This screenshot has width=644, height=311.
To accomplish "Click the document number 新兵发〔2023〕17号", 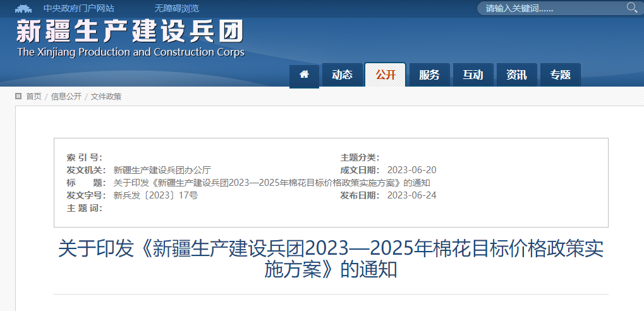I will pyautogui.click(x=155, y=195).
